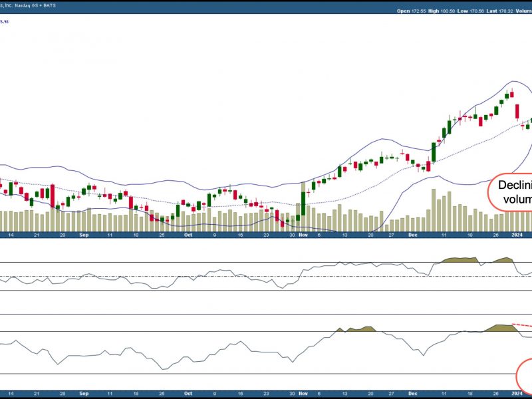Click the long red candle in late August

tap(53, 196)
